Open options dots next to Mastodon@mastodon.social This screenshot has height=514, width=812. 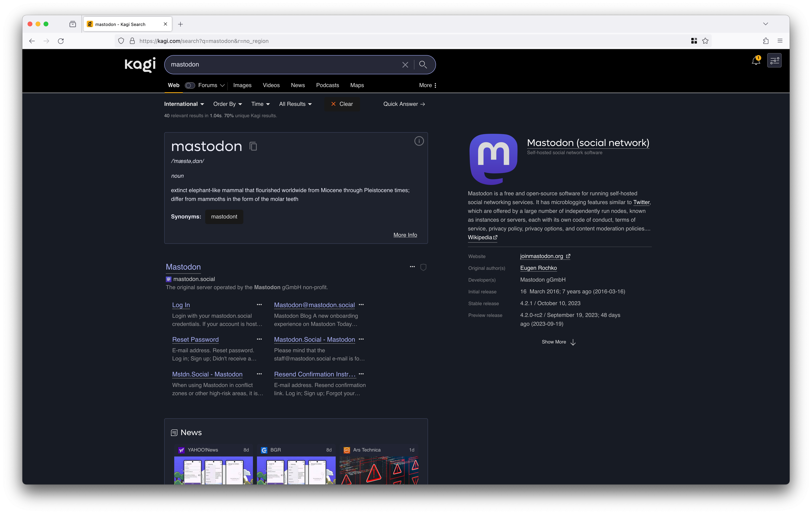(x=361, y=305)
